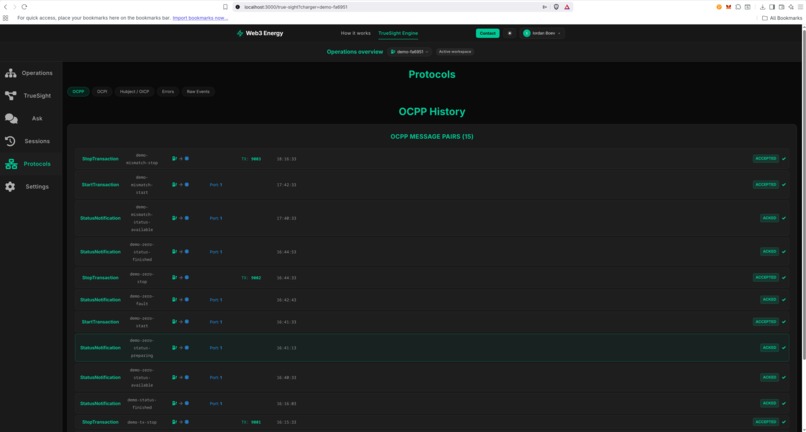Image resolution: width=806 pixels, height=432 pixels.
Task: Open the TrueSight Engine nav item
Action: tap(398, 33)
